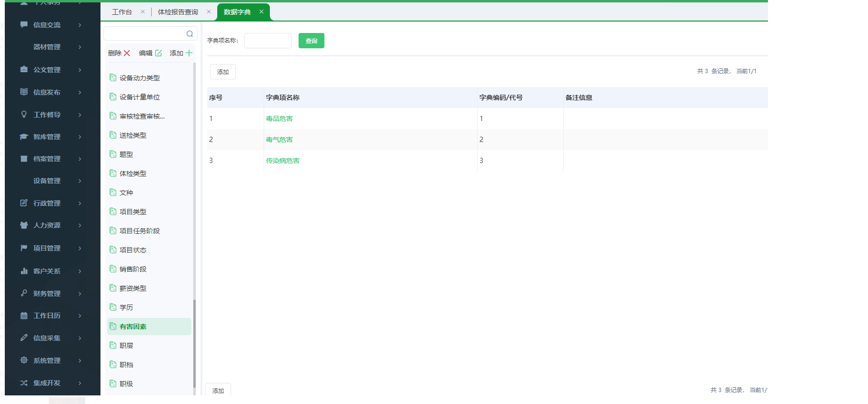This screenshot has height=404, width=868.
Task: Click the red delete X icon
Action: (127, 53)
